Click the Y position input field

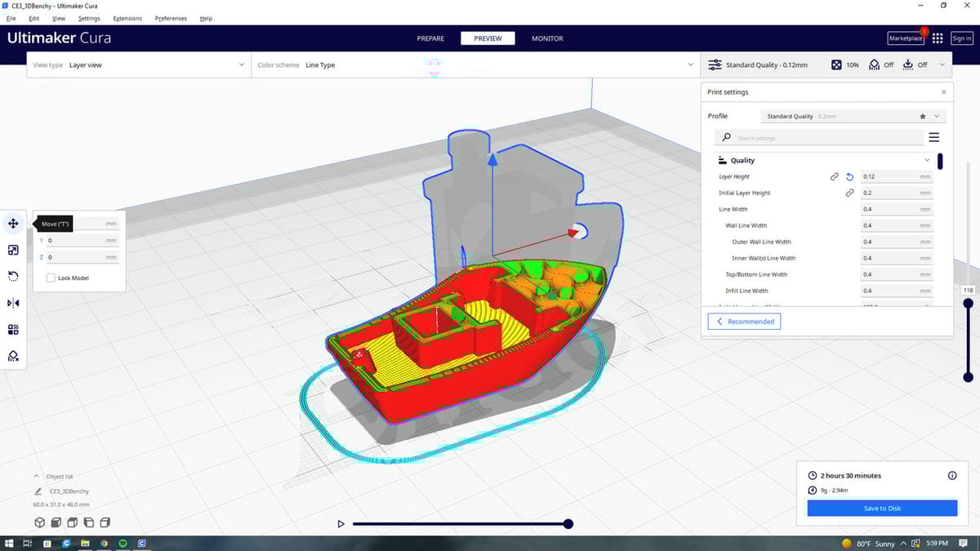click(82, 241)
